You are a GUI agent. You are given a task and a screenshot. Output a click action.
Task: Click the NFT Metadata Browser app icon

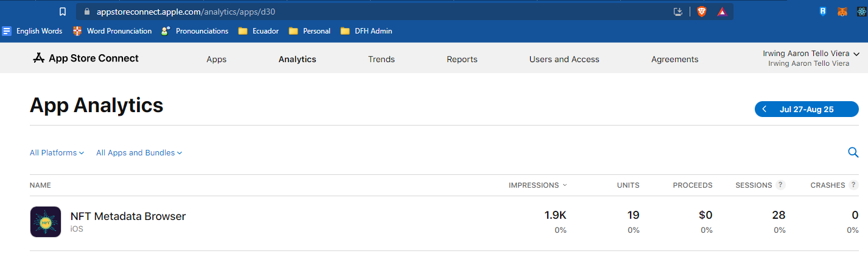(x=46, y=222)
